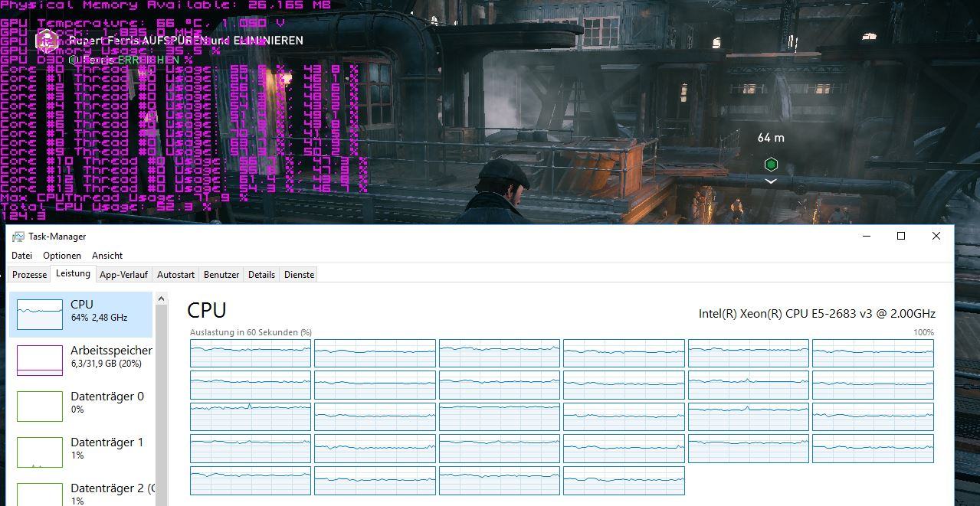Click the last core graph in the top row
Screen dimensions: 980x506
[873, 354]
